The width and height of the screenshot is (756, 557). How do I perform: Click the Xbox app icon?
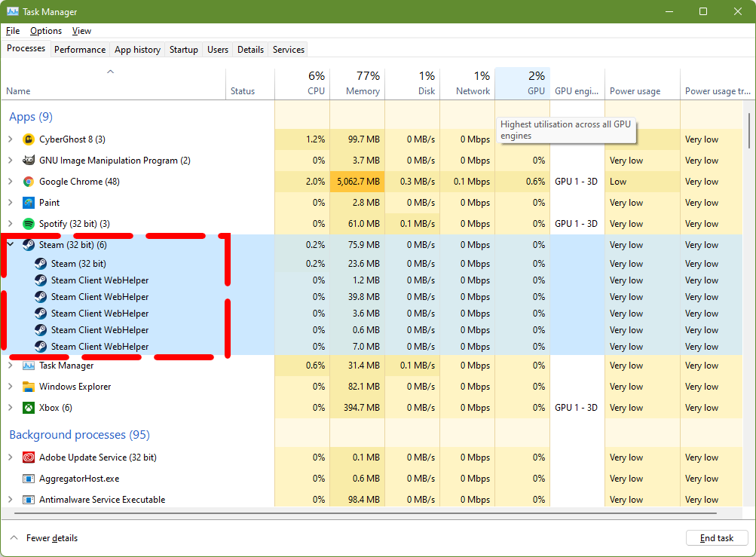(29, 408)
